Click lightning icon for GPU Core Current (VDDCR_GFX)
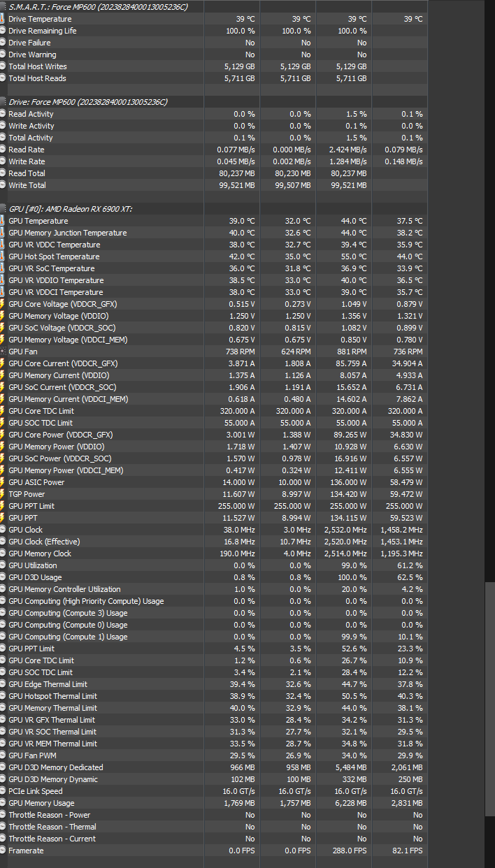The image size is (495, 868). [x=3, y=363]
